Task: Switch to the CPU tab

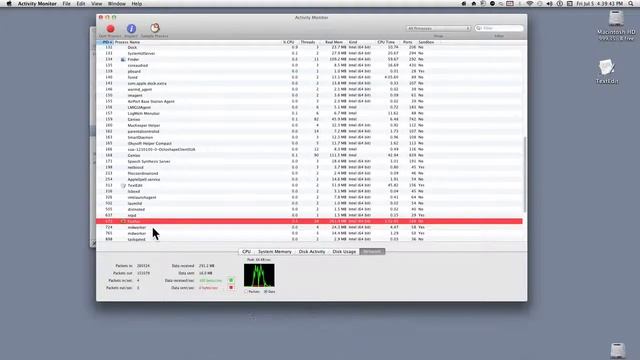Action: tap(247, 251)
